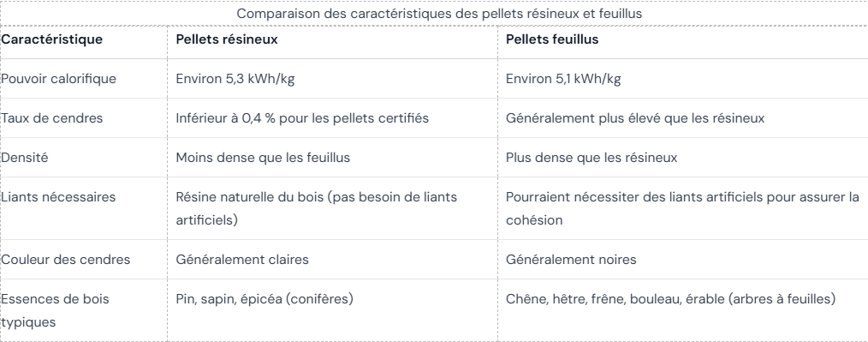Click the Environ 5,1 kWh/kg cell

coord(682,79)
